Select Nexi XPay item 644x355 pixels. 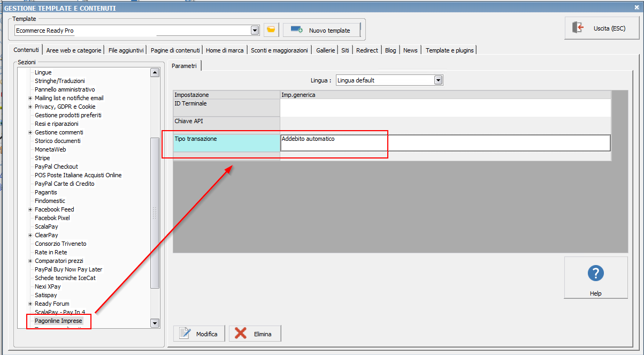click(x=48, y=286)
